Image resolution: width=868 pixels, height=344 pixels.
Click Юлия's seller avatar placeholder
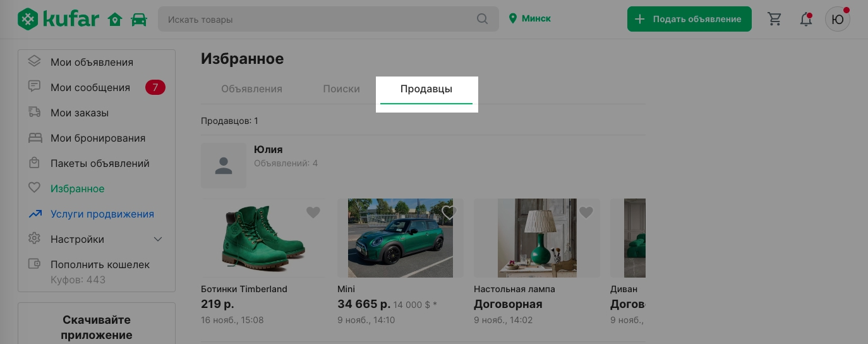(x=224, y=165)
